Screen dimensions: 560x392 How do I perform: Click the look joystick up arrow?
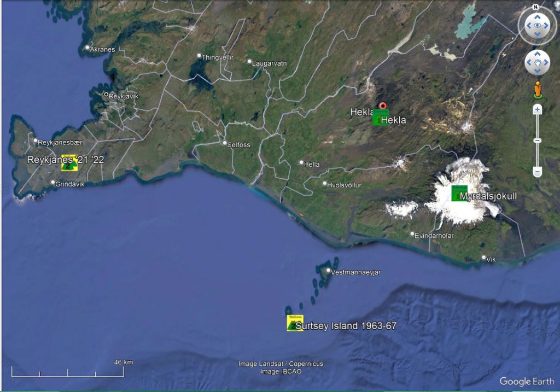(x=537, y=15)
